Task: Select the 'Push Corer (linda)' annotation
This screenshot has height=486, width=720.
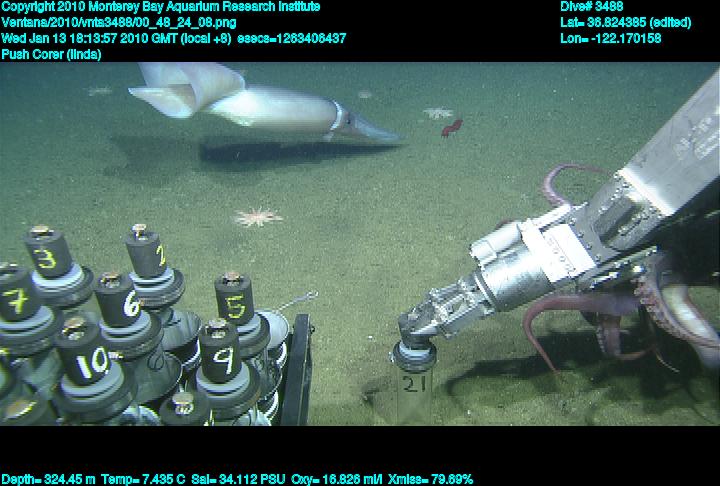Action: click(x=51, y=55)
